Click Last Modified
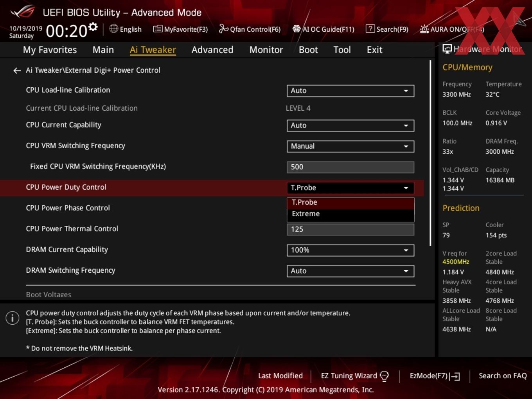The image size is (532, 399). (x=280, y=376)
